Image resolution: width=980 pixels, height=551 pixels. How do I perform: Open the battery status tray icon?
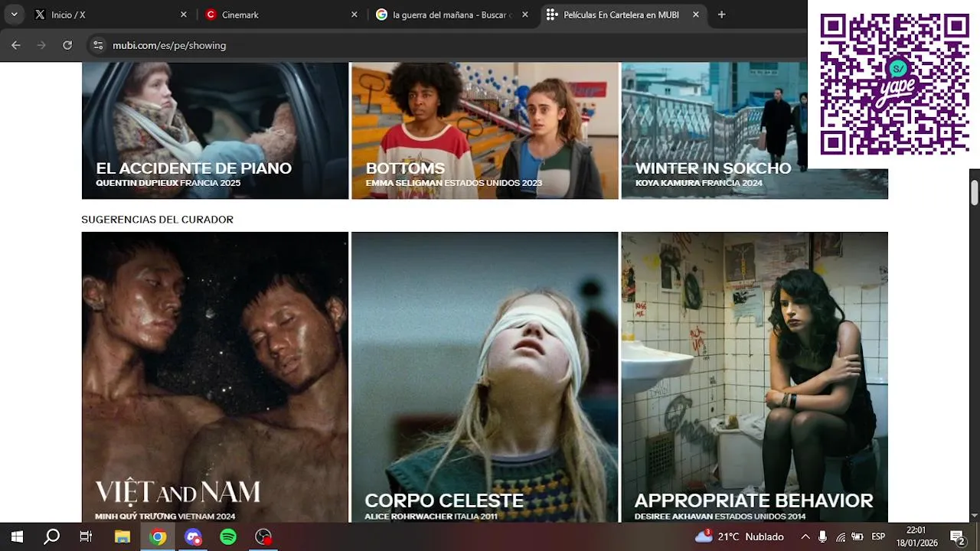coord(857,536)
